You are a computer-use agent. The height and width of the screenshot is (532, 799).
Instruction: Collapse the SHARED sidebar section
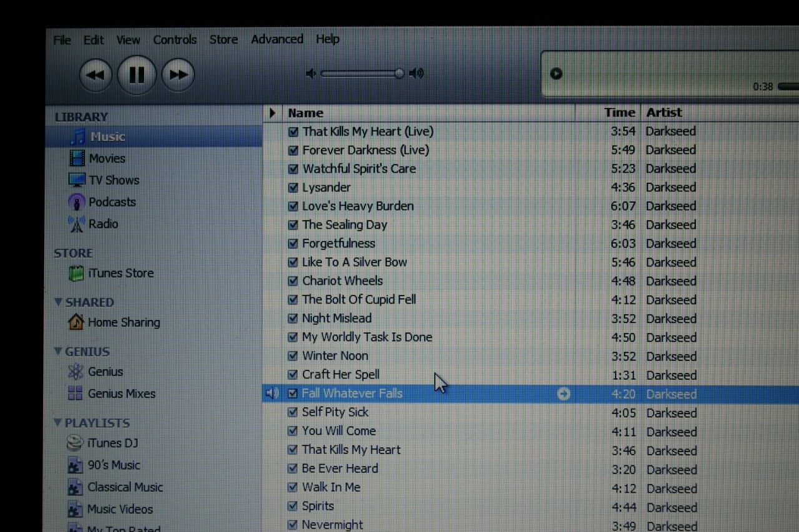(58, 302)
